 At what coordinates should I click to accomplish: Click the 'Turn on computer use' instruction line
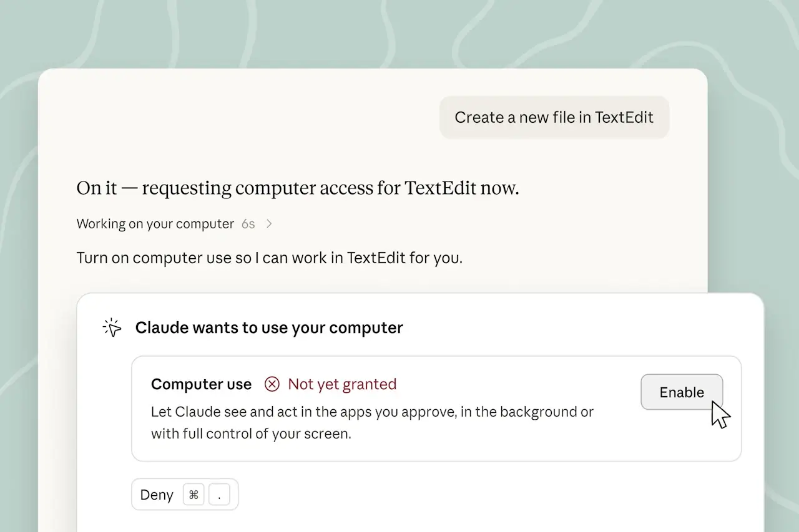coord(270,258)
